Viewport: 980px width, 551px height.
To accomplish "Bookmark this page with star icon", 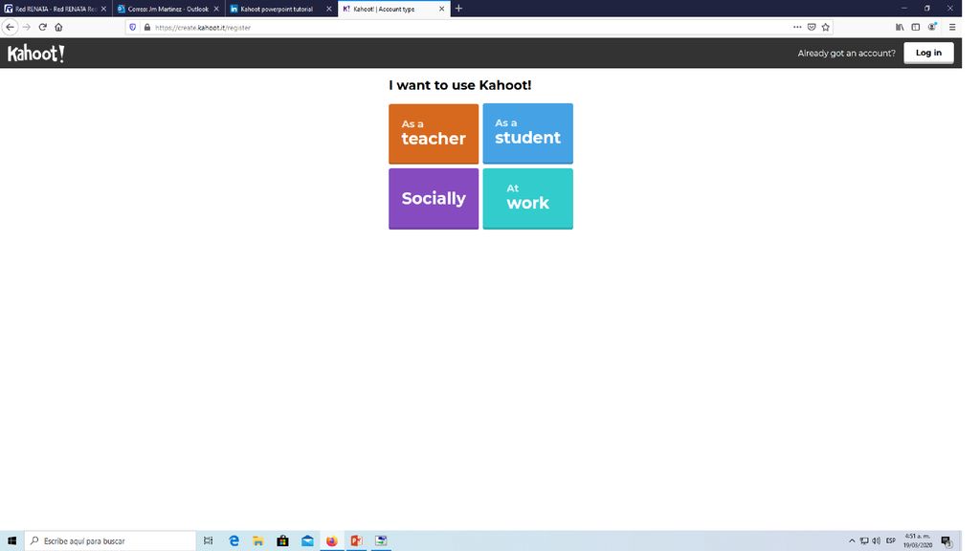I will coord(826,27).
